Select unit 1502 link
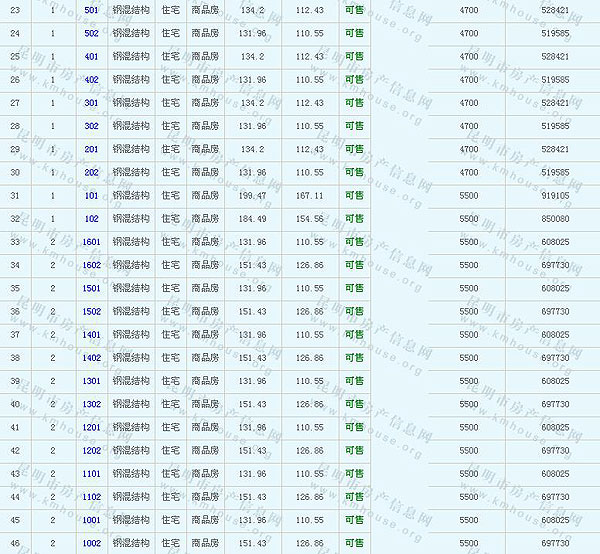The width and height of the screenshot is (600, 554). [x=91, y=311]
